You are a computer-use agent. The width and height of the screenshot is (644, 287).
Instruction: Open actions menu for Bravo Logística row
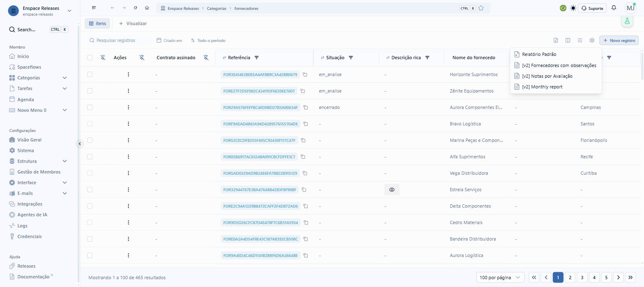(129, 124)
